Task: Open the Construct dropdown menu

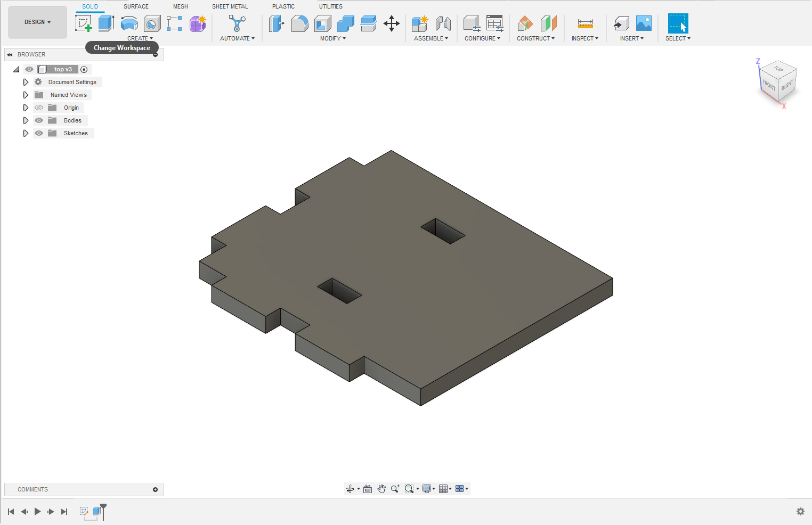Action: [535, 38]
